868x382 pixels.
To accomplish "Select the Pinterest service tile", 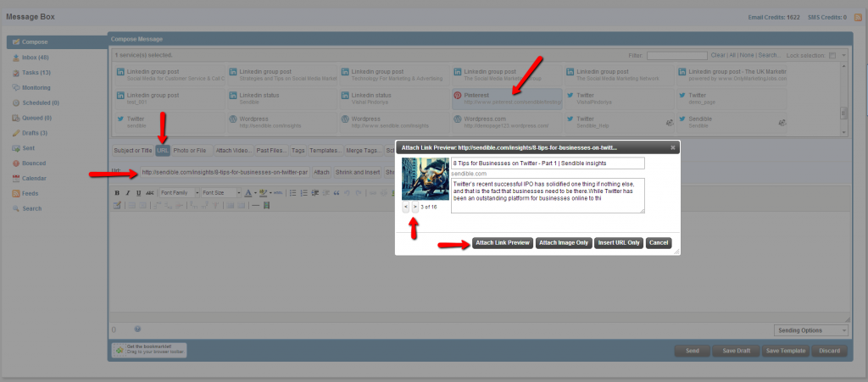I will pyautogui.click(x=507, y=99).
